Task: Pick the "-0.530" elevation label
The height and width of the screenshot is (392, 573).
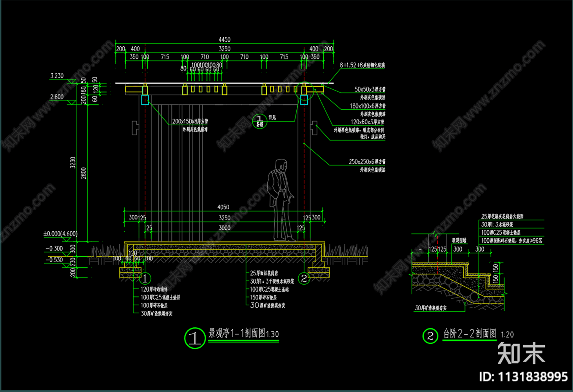Action: coord(54,260)
